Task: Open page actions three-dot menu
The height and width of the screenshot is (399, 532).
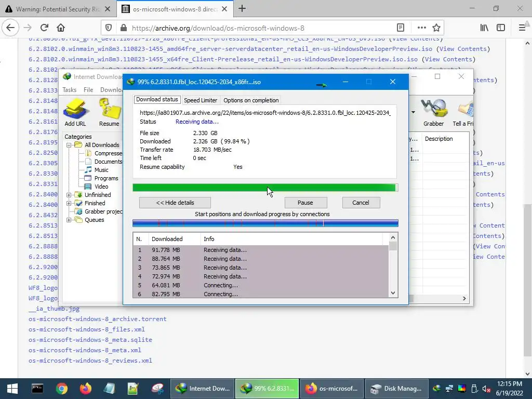Action: pyautogui.click(x=422, y=28)
